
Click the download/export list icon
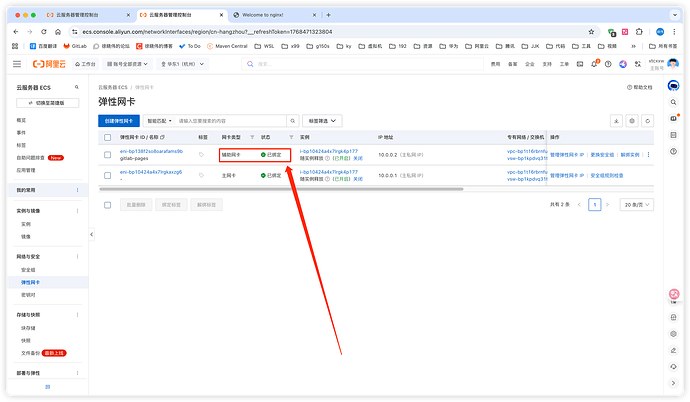click(x=616, y=120)
